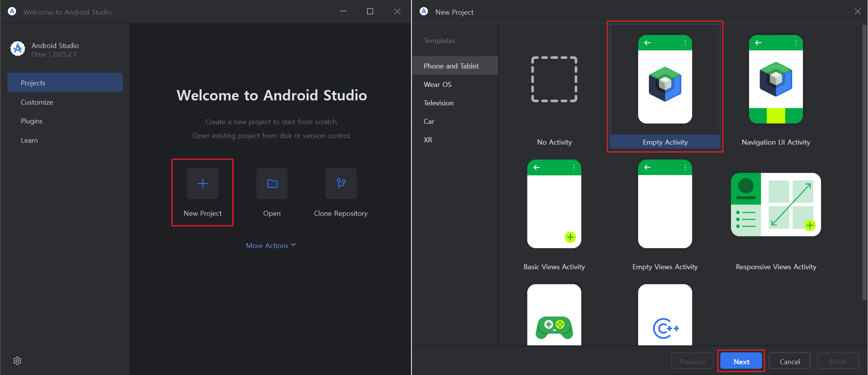Viewport: 868px width, 375px height.
Task: Click Android Studio icon in New Project titlebar
Action: point(424,12)
